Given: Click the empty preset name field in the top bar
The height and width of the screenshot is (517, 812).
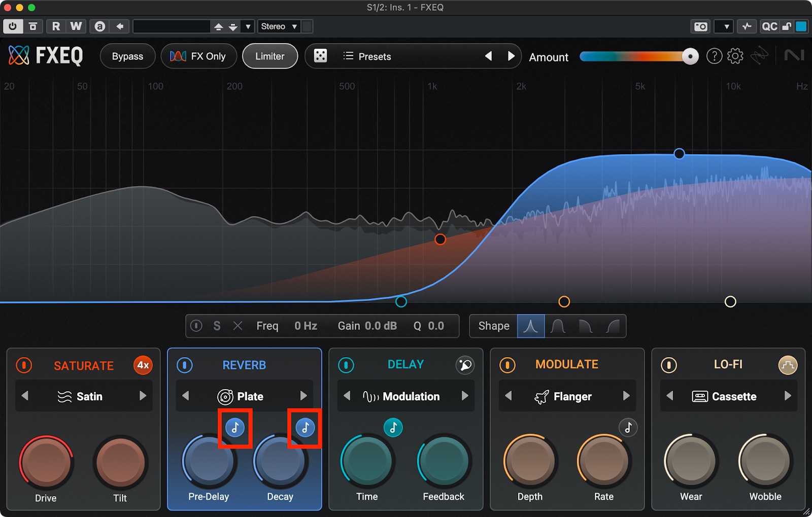Looking at the screenshot, I should 172,26.
